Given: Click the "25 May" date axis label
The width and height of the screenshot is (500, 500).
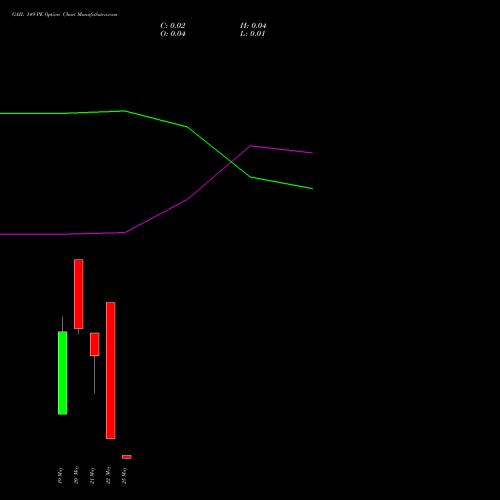Looking at the screenshot, I should (x=124, y=475).
